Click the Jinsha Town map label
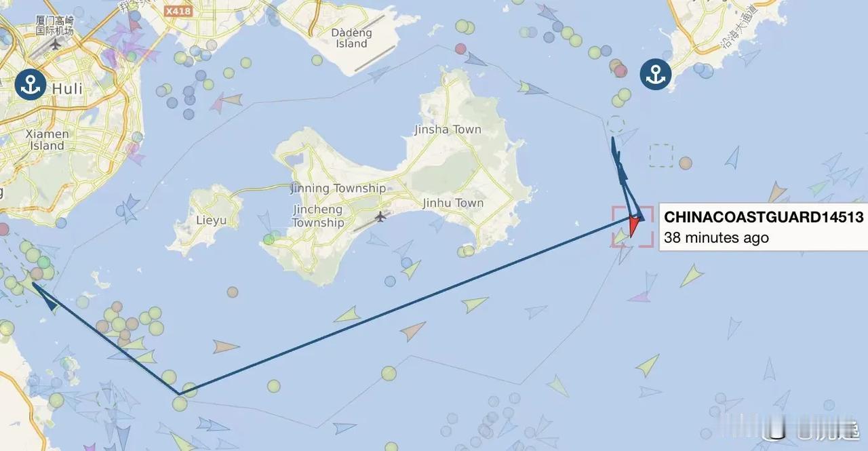 pos(448,130)
